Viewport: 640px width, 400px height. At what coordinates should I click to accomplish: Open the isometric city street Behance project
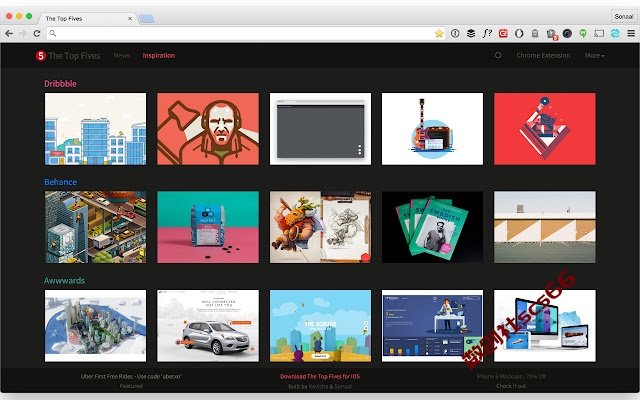(x=96, y=227)
